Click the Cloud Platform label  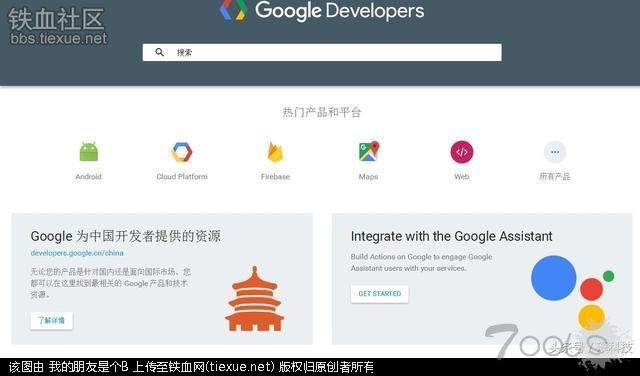[x=182, y=177]
